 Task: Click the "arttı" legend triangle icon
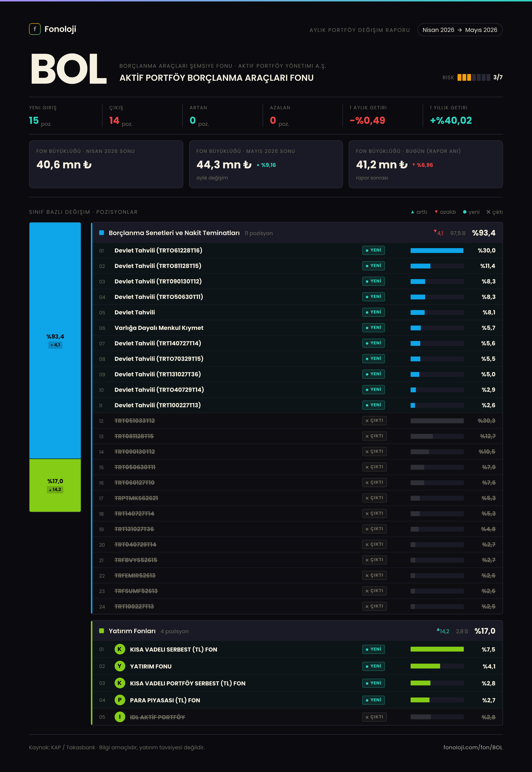(412, 212)
